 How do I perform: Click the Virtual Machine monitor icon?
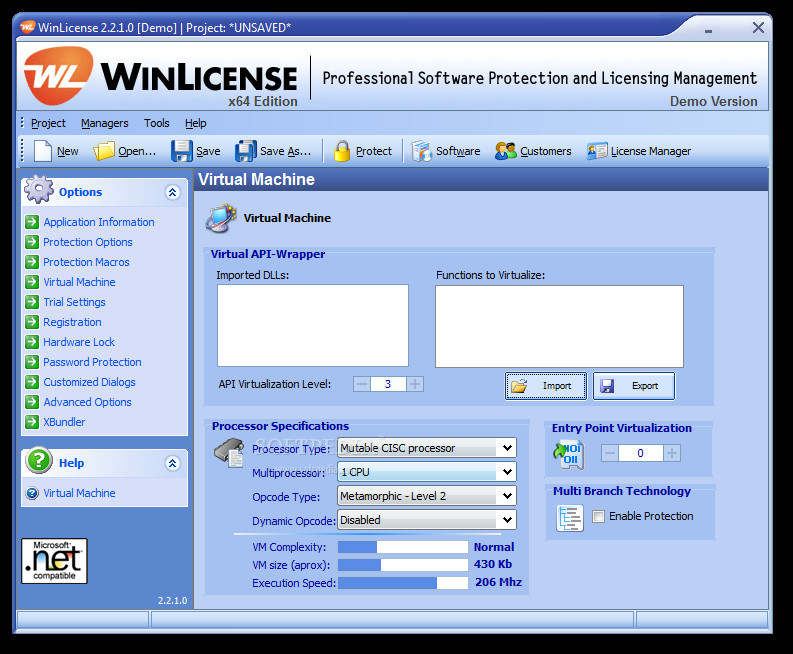pyautogui.click(x=221, y=218)
